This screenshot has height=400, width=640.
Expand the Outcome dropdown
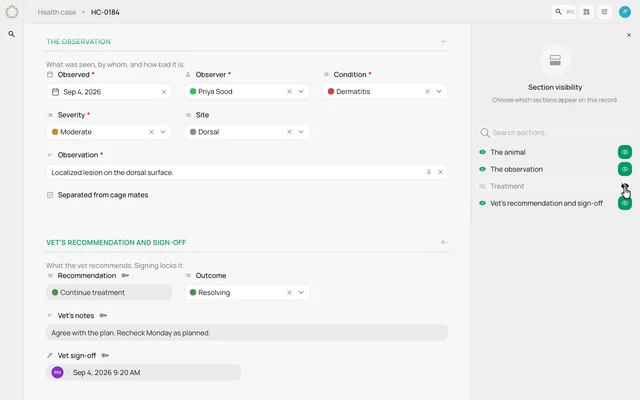pyautogui.click(x=301, y=292)
